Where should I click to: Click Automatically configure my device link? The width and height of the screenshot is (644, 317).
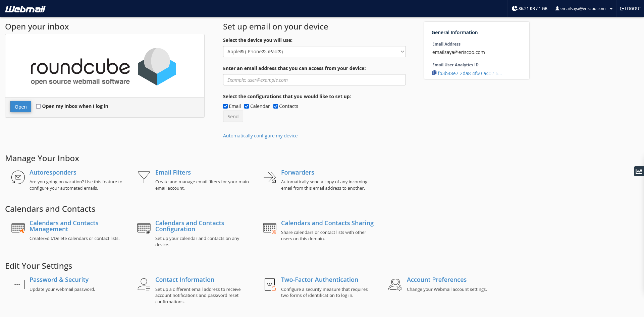tap(260, 136)
